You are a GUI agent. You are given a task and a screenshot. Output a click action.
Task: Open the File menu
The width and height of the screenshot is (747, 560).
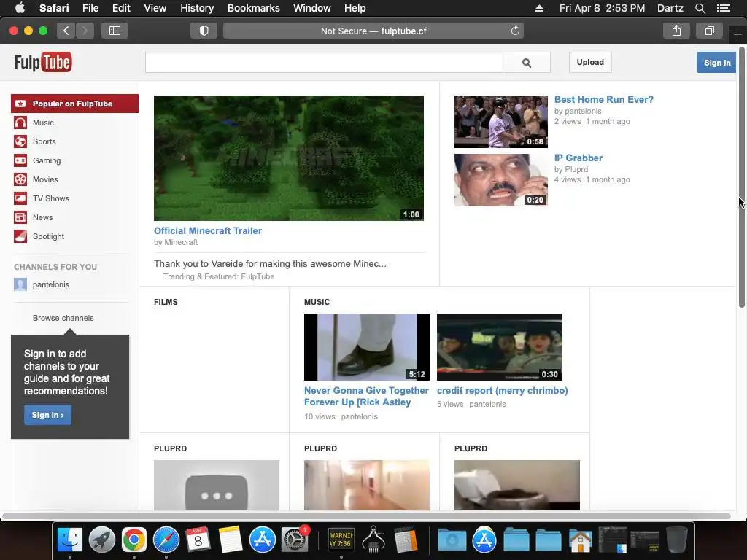point(90,8)
